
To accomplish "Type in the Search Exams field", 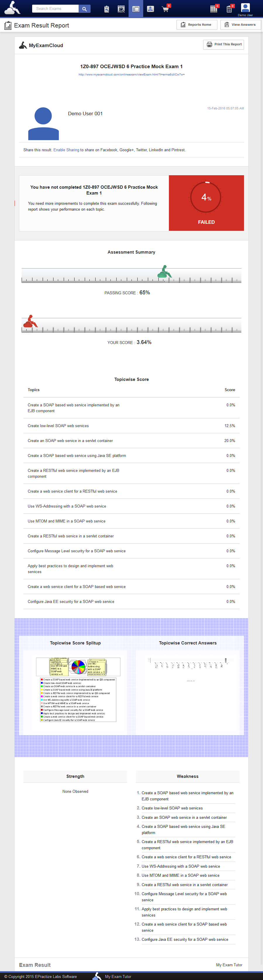I will click(x=55, y=9).
